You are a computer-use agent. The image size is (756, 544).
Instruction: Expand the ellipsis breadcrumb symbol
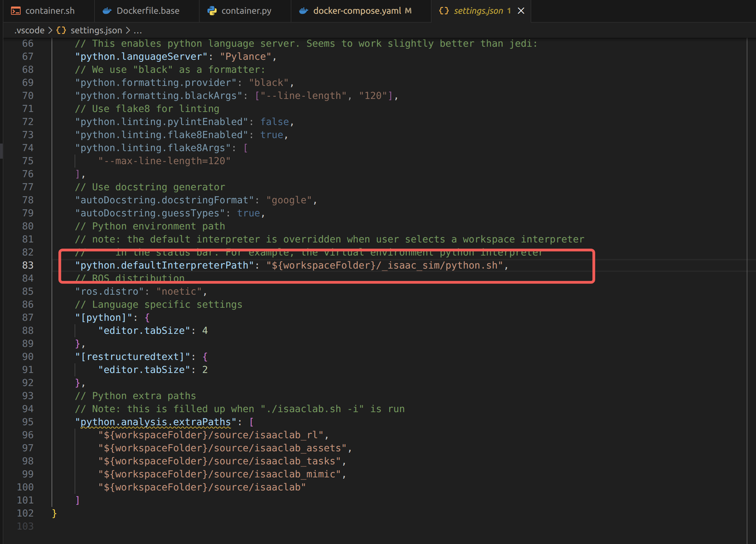[138, 30]
